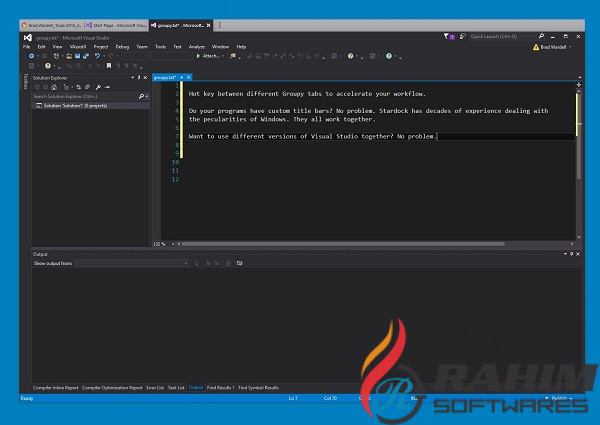Click the line starting 'Want to use different versions'
The image size is (600, 425).
[312, 136]
